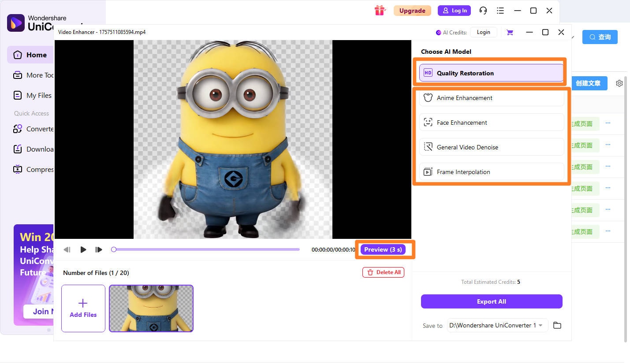Click the 00:00:00/00:00:10 timecode

click(333, 250)
